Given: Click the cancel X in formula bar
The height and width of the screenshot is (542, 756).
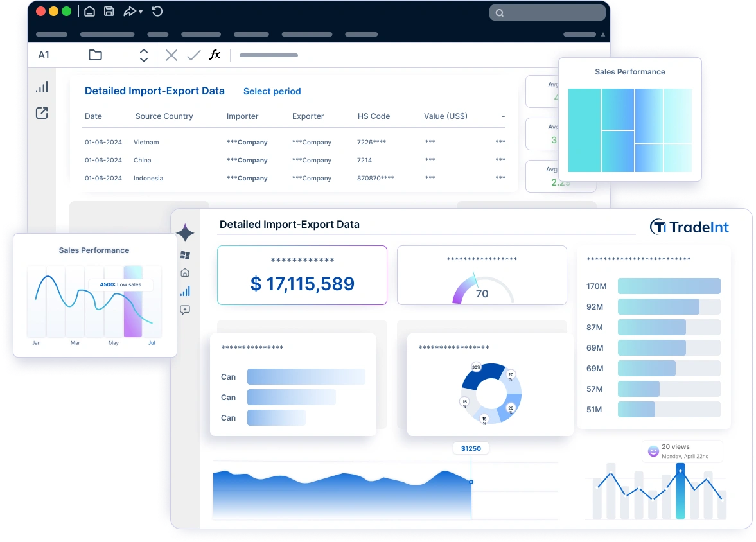Looking at the screenshot, I should click(x=171, y=55).
